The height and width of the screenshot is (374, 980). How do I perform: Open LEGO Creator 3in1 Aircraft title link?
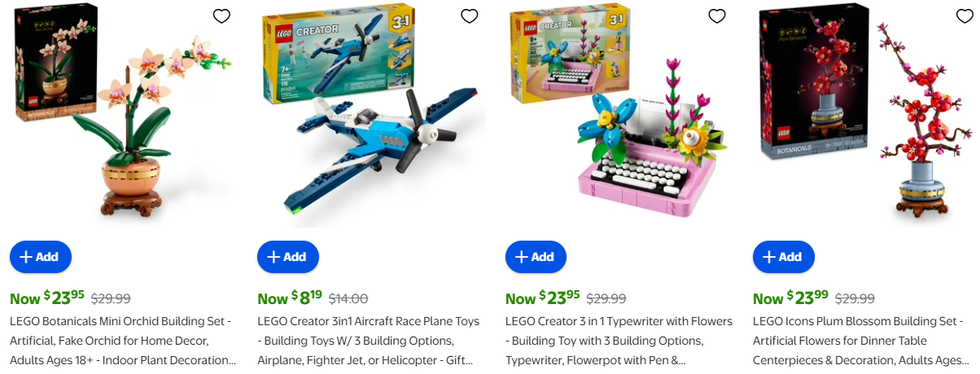click(369, 341)
